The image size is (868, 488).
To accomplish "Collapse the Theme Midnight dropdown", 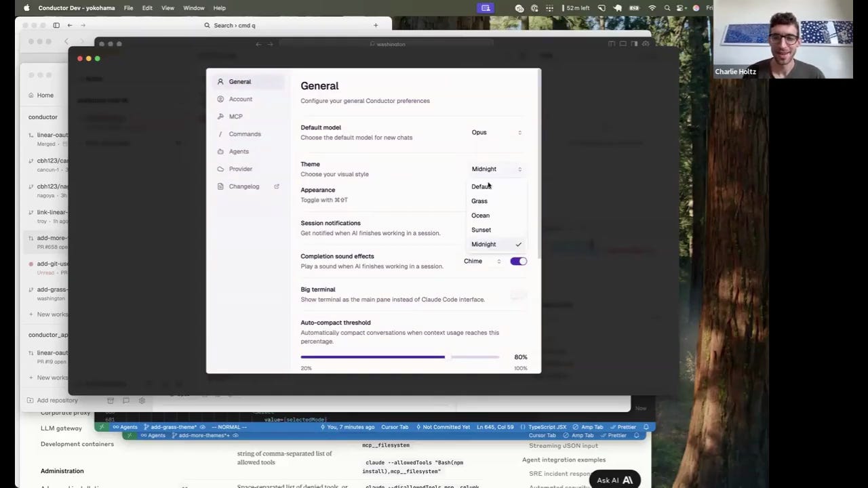I will (x=496, y=169).
